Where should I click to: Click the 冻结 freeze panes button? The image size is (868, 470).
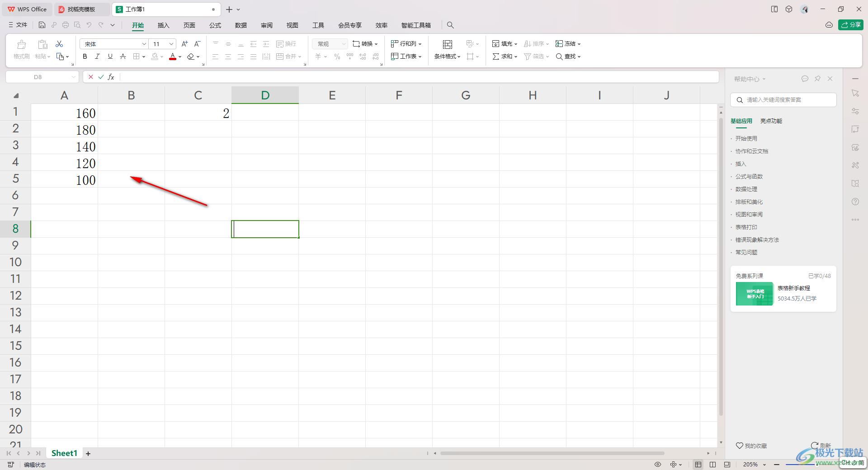(568, 44)
